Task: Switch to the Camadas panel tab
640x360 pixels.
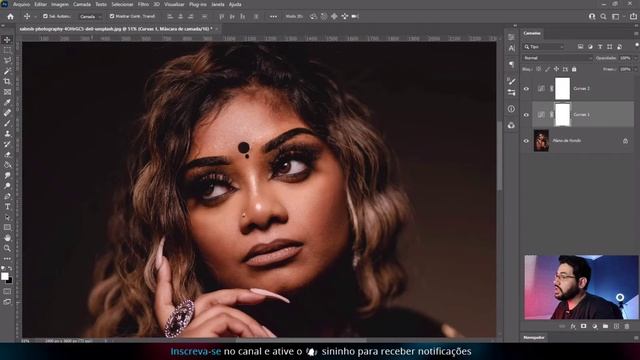Action: (x=532, y=33)
